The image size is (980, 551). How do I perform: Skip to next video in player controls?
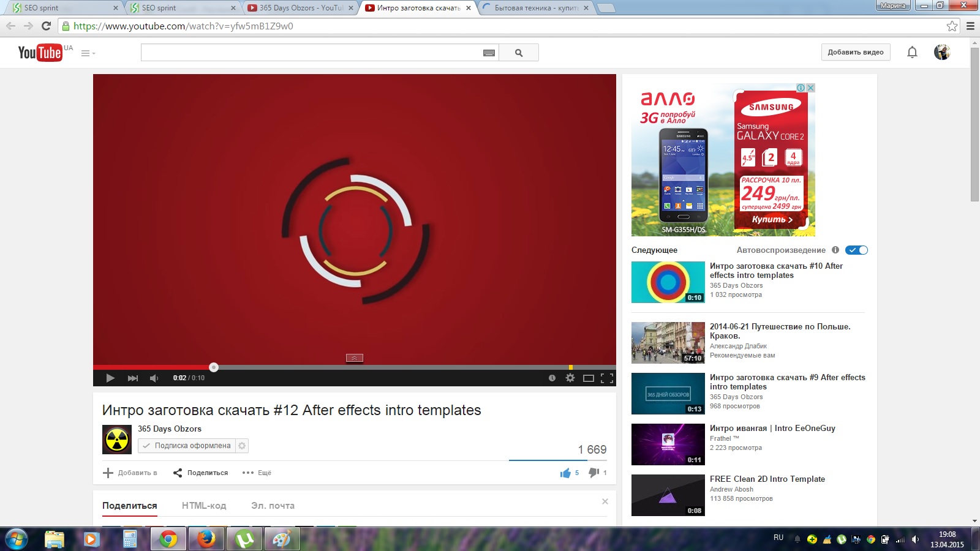[132, 378]
